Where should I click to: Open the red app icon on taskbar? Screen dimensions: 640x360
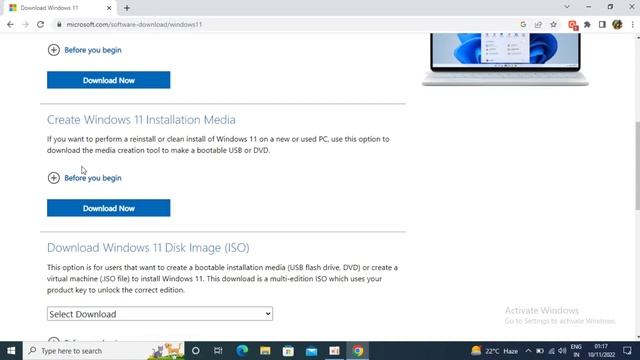(334, 351)
